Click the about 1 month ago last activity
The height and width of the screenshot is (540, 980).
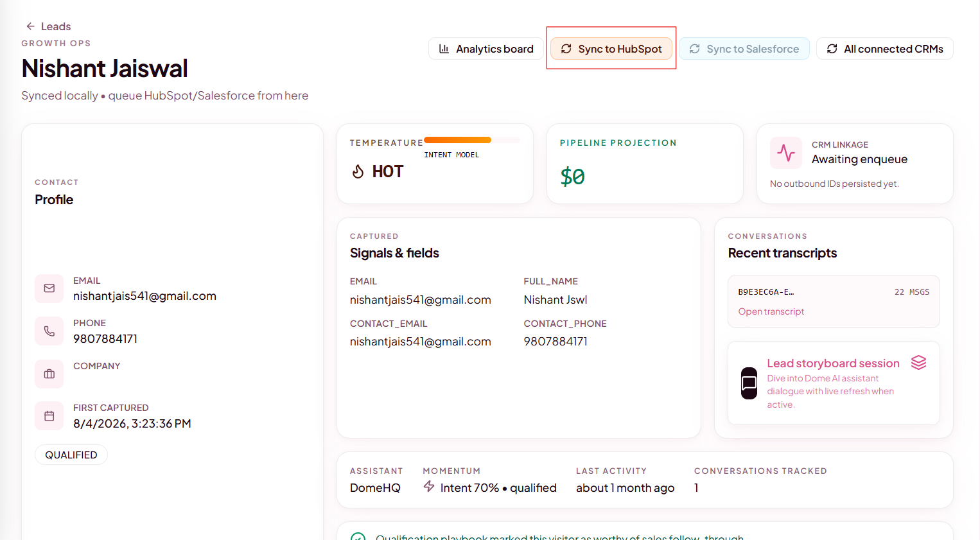(626, 488)
